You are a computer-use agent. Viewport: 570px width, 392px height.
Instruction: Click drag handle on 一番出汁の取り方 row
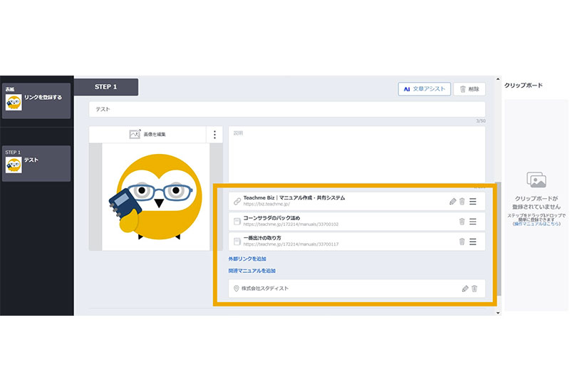473,242
